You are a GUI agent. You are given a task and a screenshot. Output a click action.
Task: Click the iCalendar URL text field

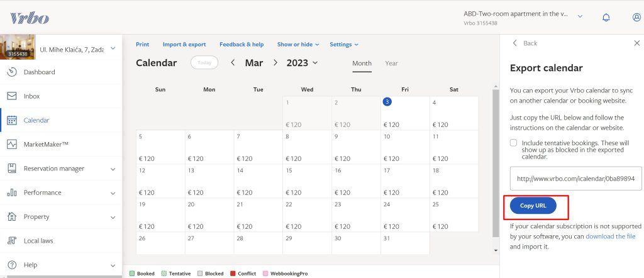[x=575, y=179]
